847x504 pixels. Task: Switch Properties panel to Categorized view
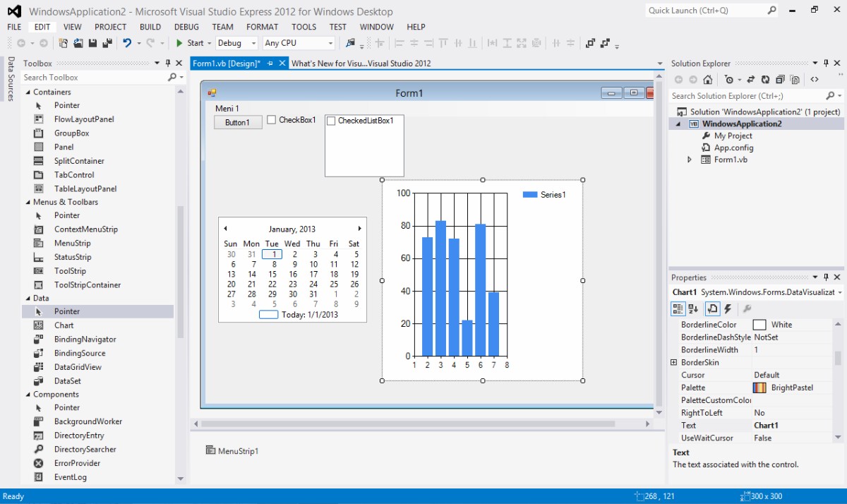point(678,308)
